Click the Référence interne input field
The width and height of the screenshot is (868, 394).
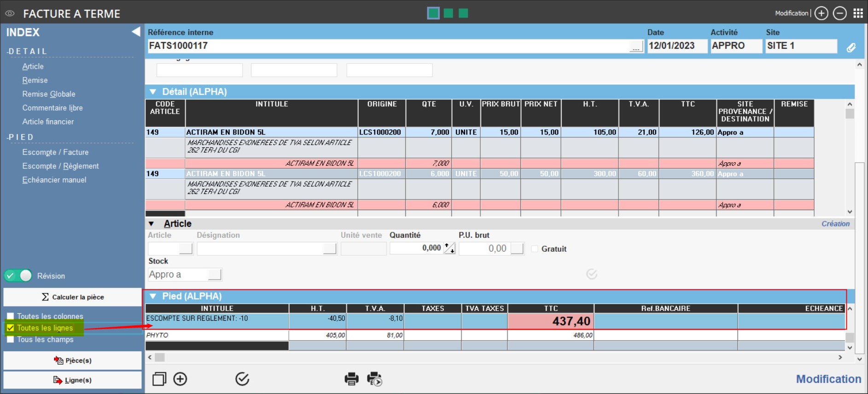387,46
